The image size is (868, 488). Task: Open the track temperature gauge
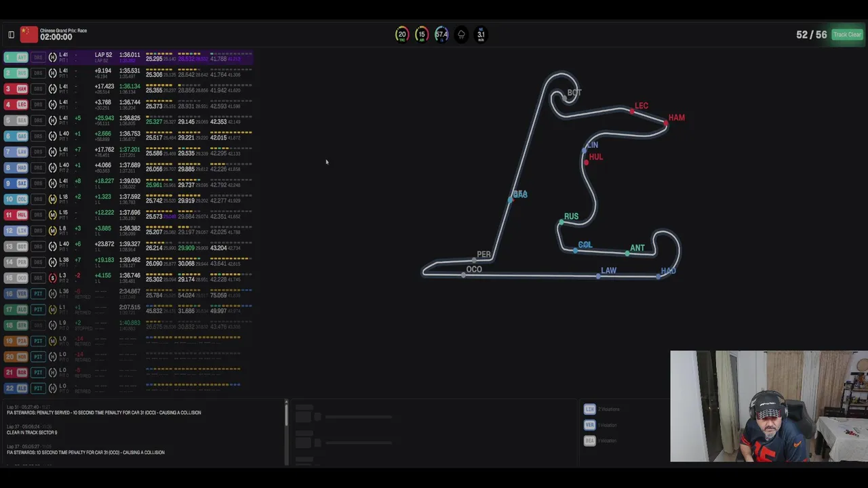(402, 35)
